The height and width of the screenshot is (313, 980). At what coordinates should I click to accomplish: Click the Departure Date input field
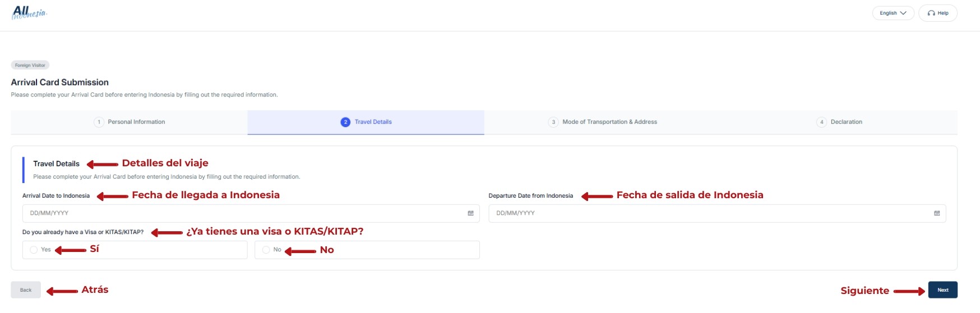pos(706,213)
